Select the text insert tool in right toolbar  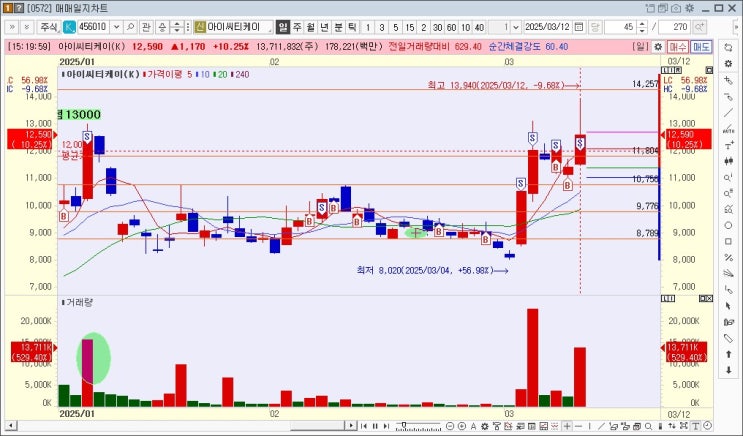pos(728,145)
